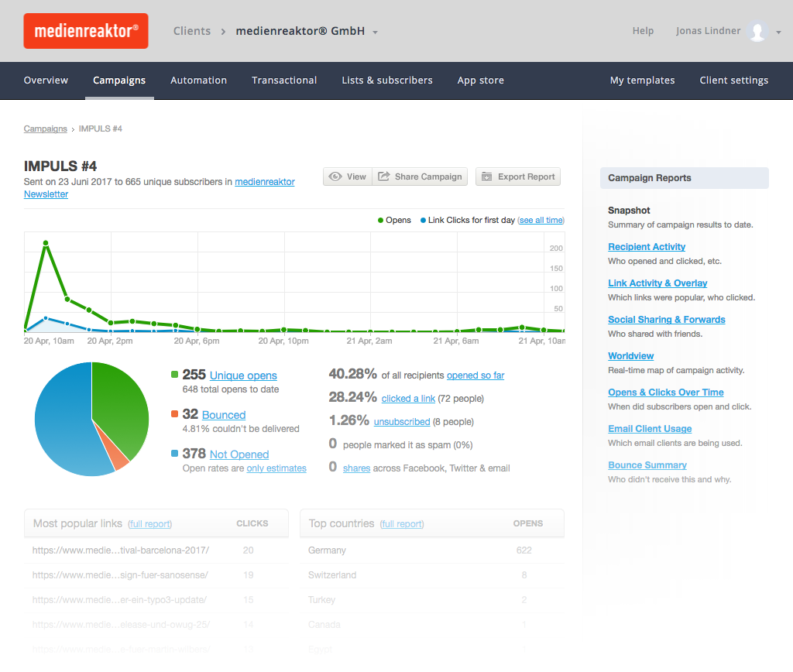
Task: Open Recipient Activity report
Action: pyautogui.click(x=647, y=247)
